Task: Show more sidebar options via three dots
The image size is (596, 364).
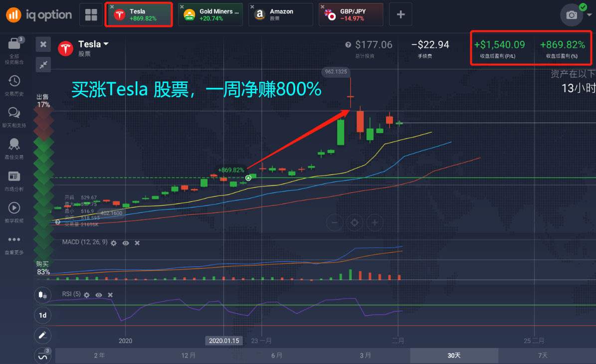Action: pos(14,239)
